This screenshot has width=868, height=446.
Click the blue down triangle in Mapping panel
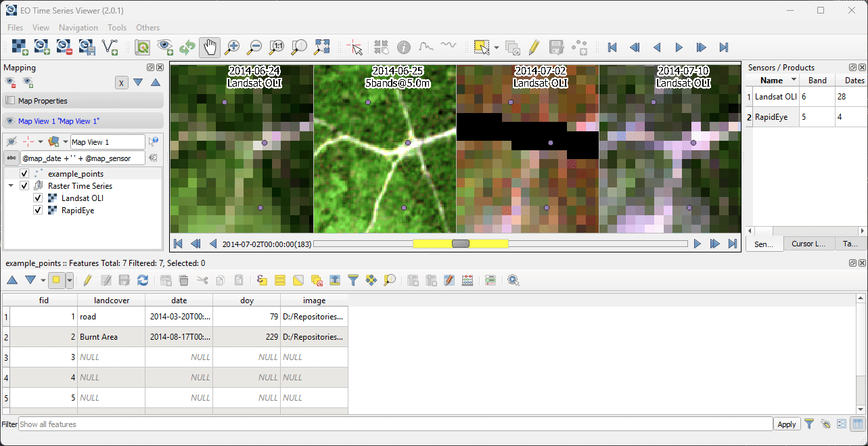[x=138, y=83]
